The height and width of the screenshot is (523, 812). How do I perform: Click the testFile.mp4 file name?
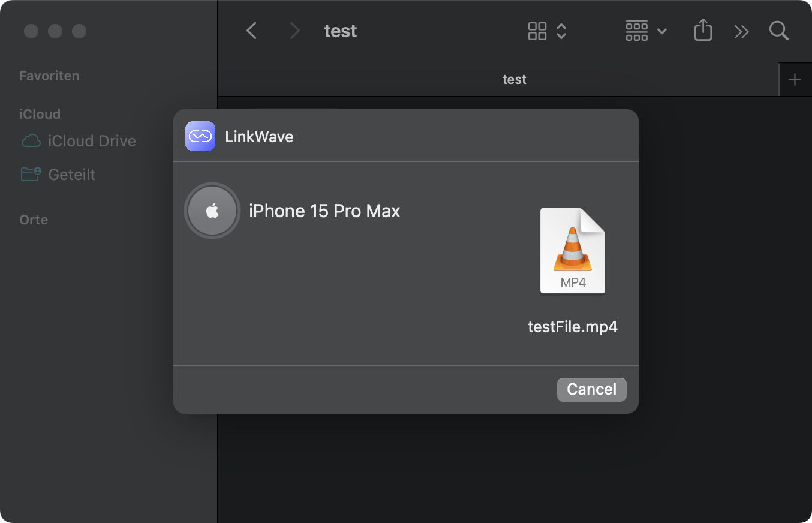pos(573,327)
